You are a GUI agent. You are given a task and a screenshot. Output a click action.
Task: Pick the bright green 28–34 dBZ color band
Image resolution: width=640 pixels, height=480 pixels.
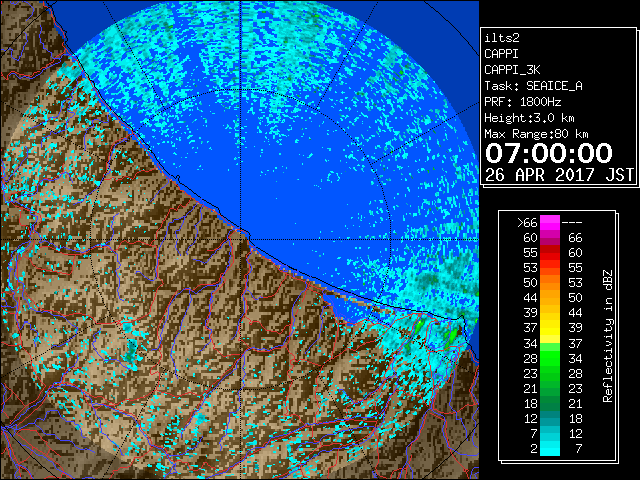(x=550, y=358)
